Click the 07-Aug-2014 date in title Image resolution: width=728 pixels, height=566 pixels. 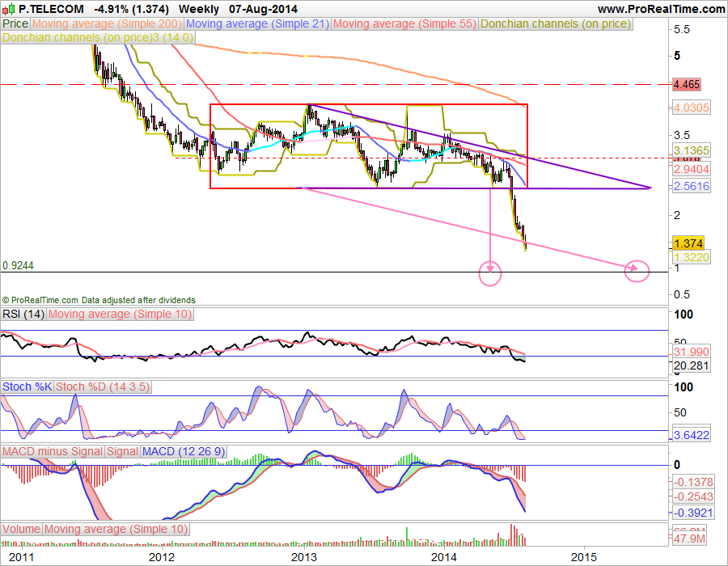(x=263, y=9)
